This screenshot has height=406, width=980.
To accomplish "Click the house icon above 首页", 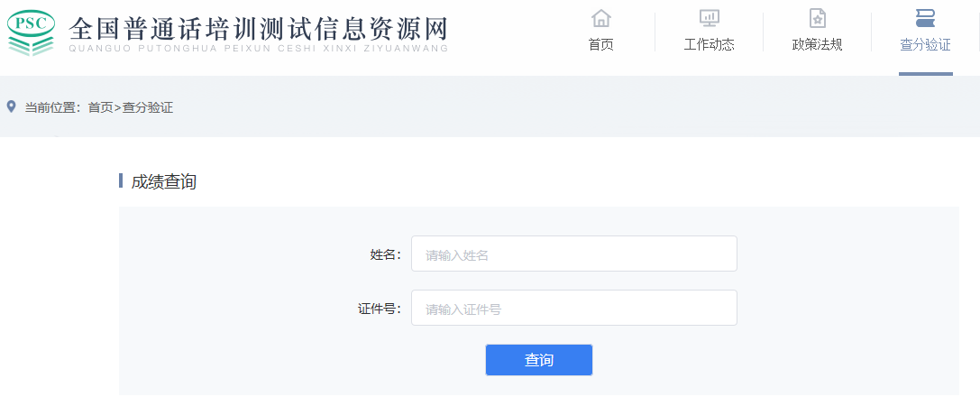I will coord(600,18).
